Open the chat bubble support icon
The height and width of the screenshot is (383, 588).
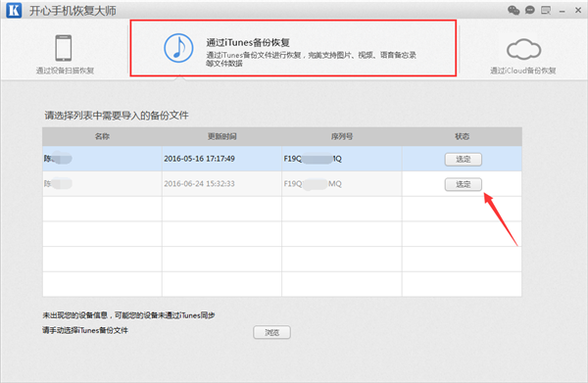click(529, 10)
